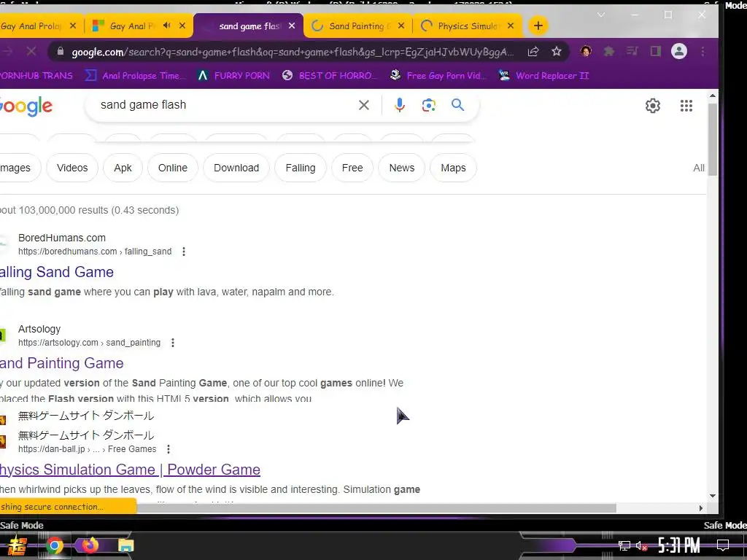Open Chrome from the taskbar
This screenshot has width=747, height=560.
click(54, 545)
